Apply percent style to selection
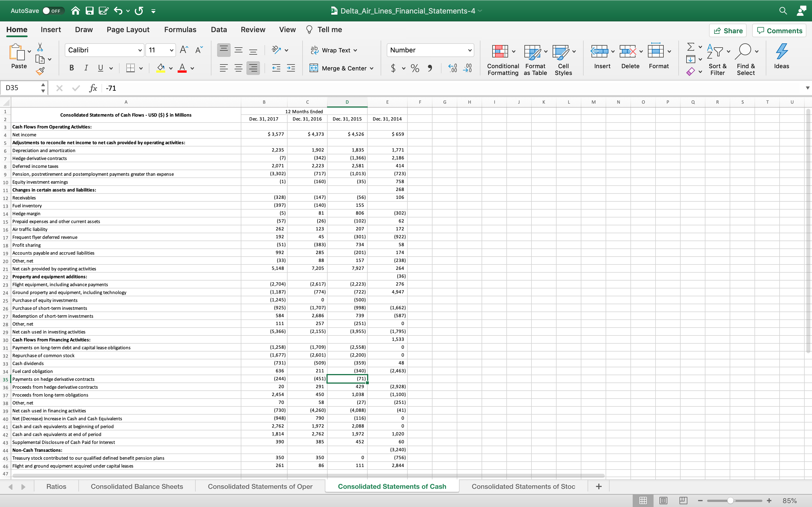Screen dimensions: 812x507 click(415, 68)
